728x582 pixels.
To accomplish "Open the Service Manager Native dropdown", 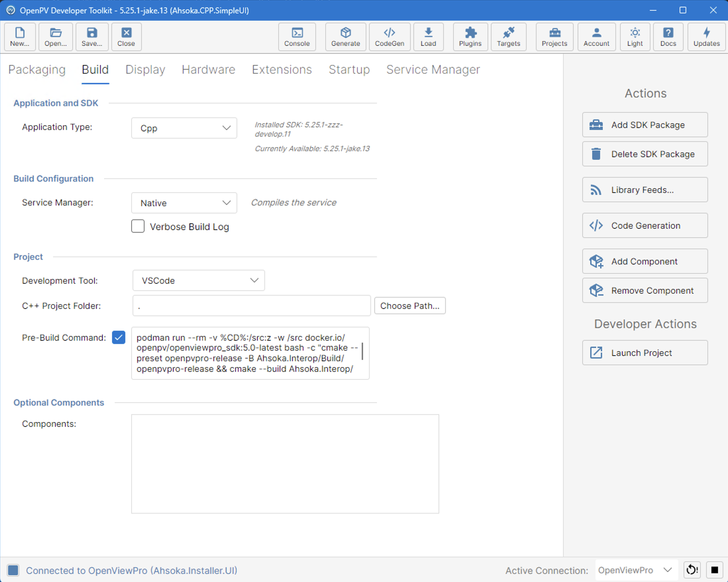I will coord(184,203).
